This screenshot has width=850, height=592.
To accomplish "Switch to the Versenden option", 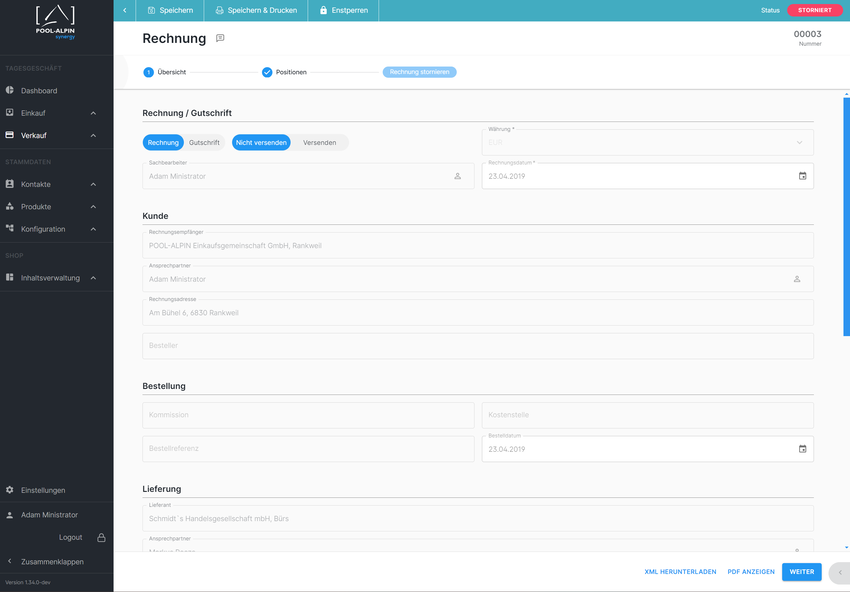I will 319,143.
